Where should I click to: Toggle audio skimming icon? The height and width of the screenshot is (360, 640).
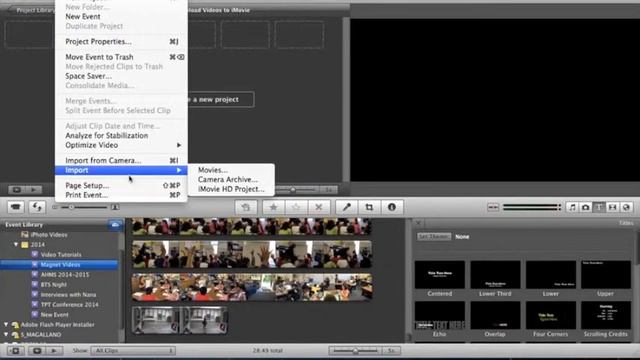tap(493, 207)
